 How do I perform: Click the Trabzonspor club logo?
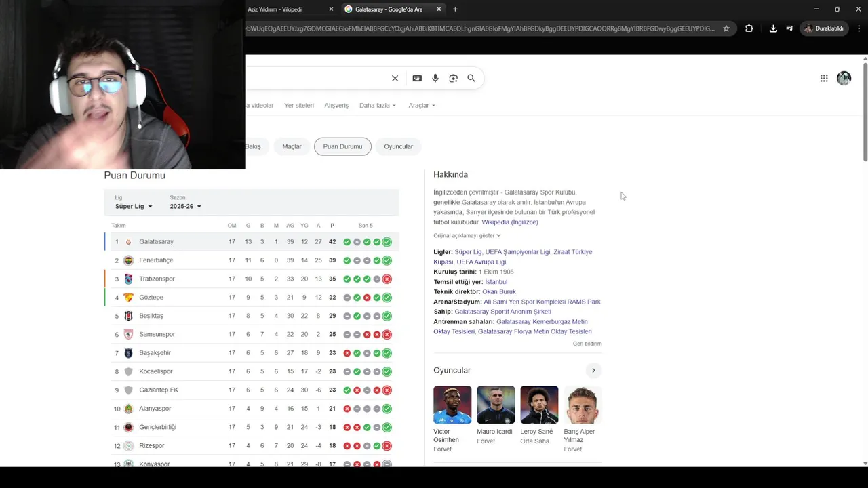128,279
